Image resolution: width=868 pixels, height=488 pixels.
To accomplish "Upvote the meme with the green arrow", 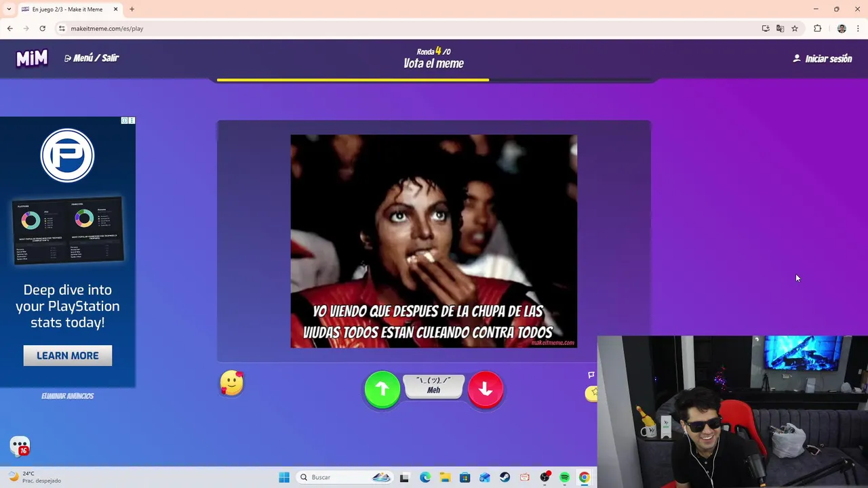I will point(382,389).
